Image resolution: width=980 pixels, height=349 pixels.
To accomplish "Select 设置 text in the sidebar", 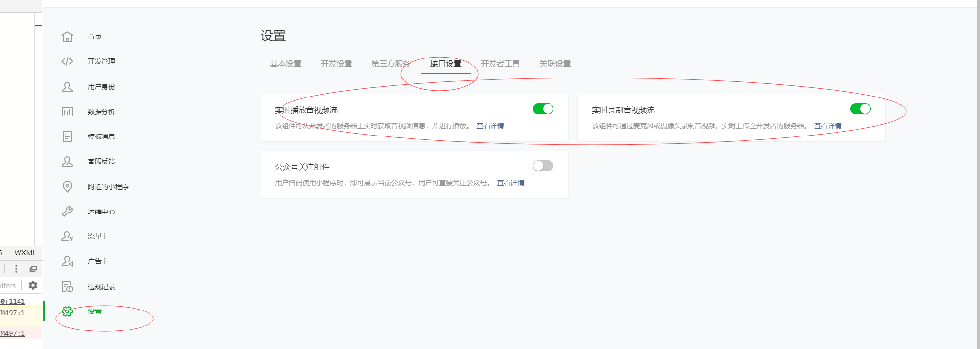I will [x=95, y=311].
